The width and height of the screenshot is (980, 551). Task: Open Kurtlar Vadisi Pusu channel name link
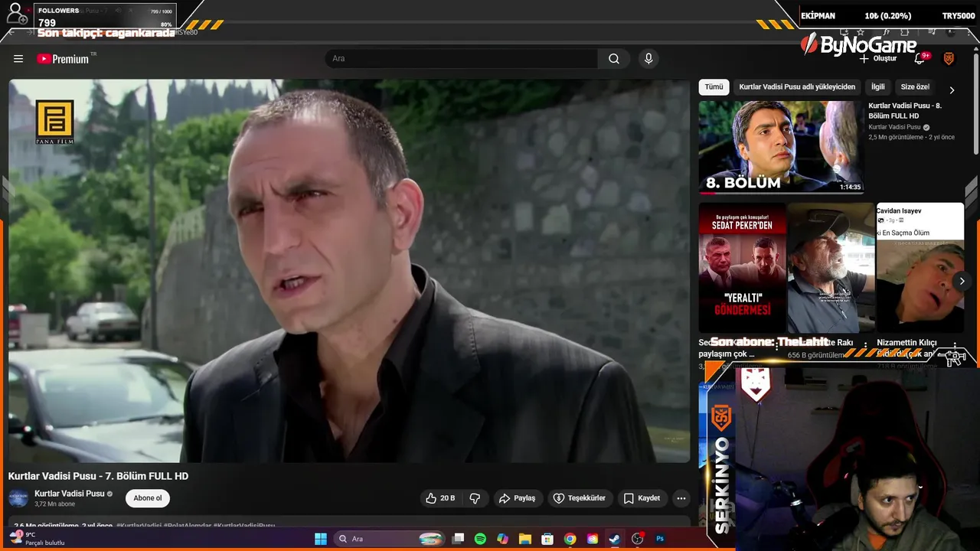point(69,494)
